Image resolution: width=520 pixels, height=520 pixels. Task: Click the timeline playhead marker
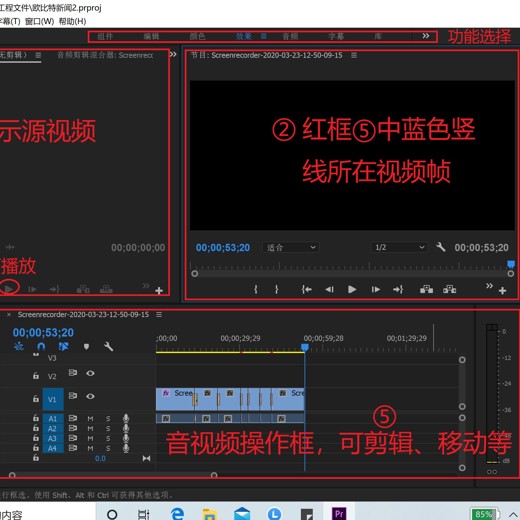[x=305, y=347]
